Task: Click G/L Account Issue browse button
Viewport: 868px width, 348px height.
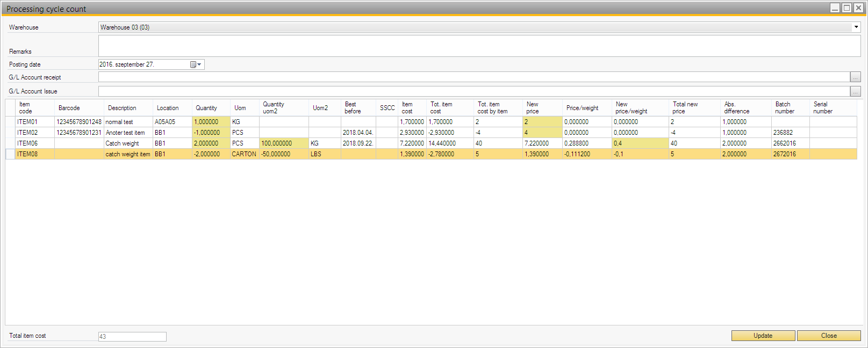Action: [x=855, y=91]
